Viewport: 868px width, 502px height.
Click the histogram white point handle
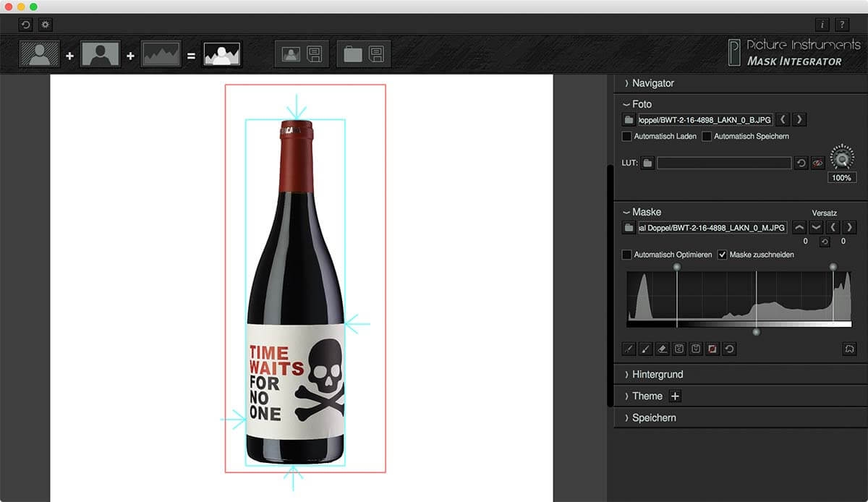(x=833, y=267)
